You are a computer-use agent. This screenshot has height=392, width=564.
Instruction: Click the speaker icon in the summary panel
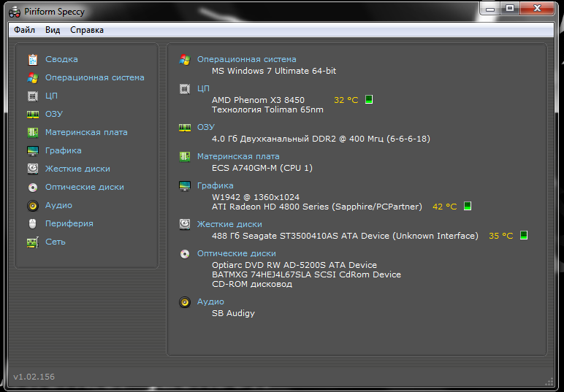185,302
